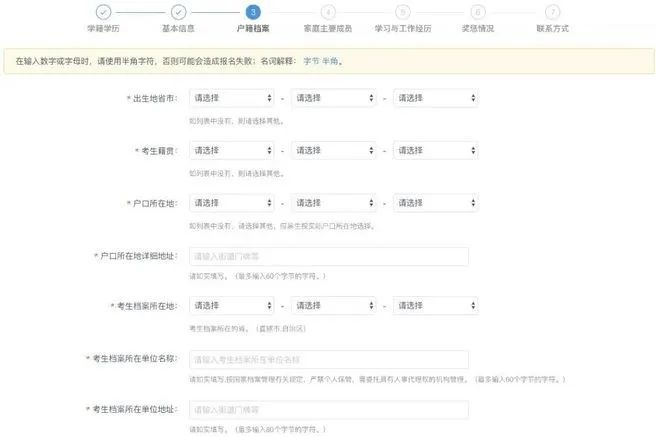Select the 户籍档案 step label
The height and width of the screenshot is (438, 656).
coord(253,28)
